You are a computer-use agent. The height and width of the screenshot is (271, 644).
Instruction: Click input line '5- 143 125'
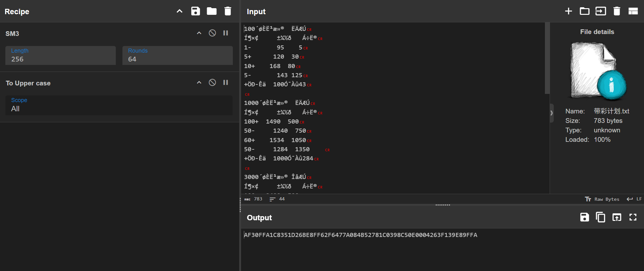point(276,75)
